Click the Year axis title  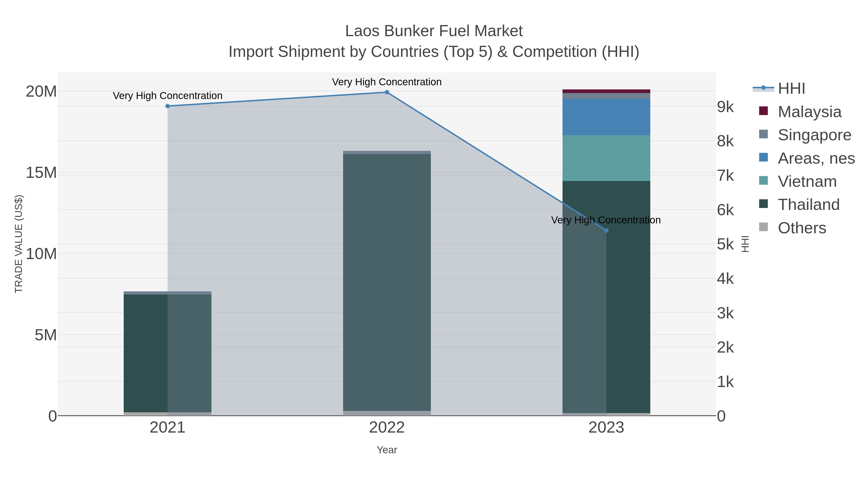387,450
